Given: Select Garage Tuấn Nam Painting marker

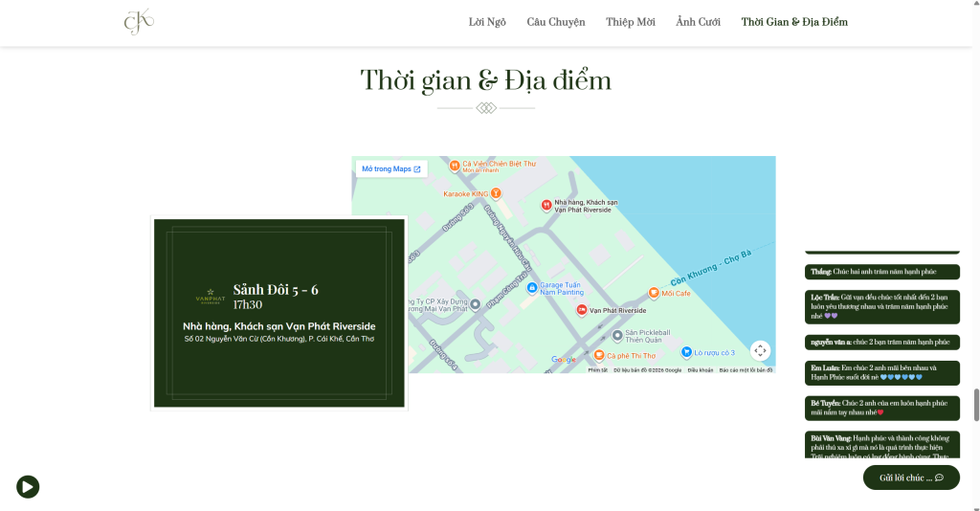Looking at the screenshot, I should tap(532, 287).
